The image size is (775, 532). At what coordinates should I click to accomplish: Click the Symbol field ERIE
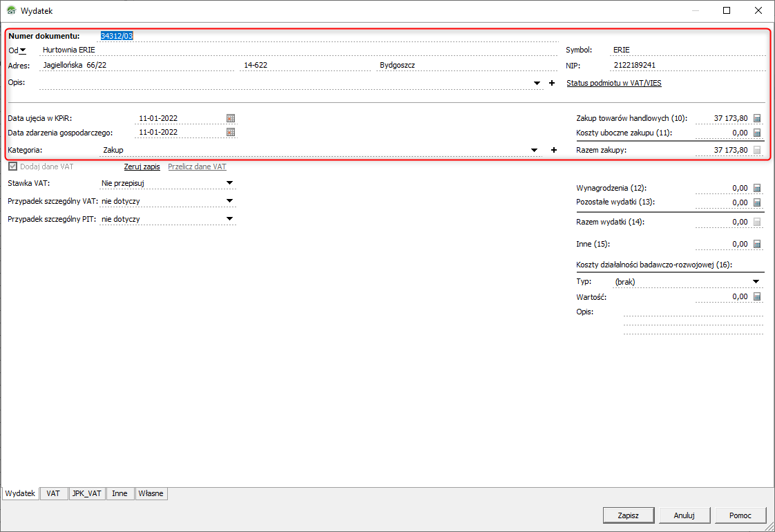pyautogui.click(x=687, y=50)
